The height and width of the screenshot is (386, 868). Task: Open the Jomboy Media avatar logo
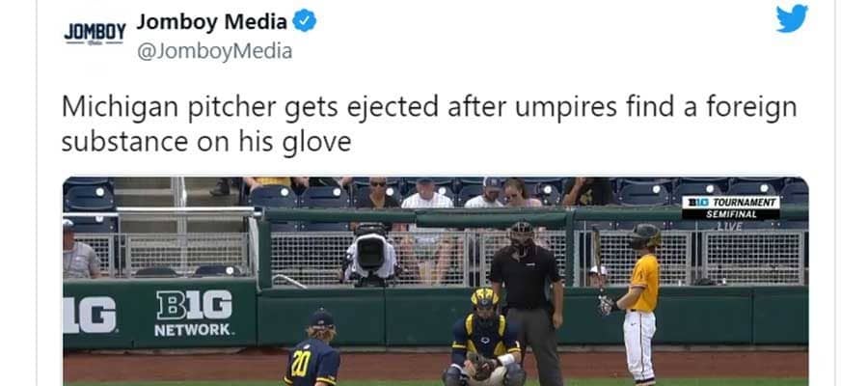[95, 34]
